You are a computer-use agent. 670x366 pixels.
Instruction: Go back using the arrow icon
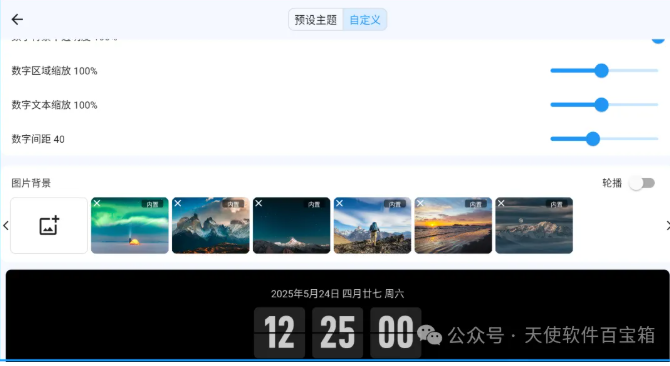17,19
